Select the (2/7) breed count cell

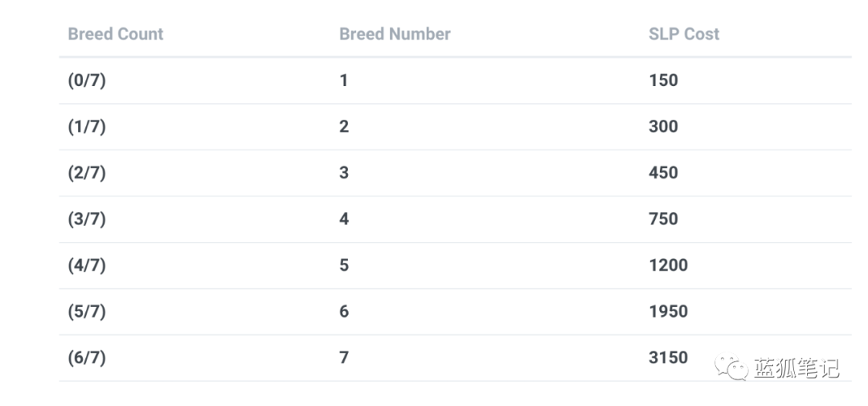[87, 173]
